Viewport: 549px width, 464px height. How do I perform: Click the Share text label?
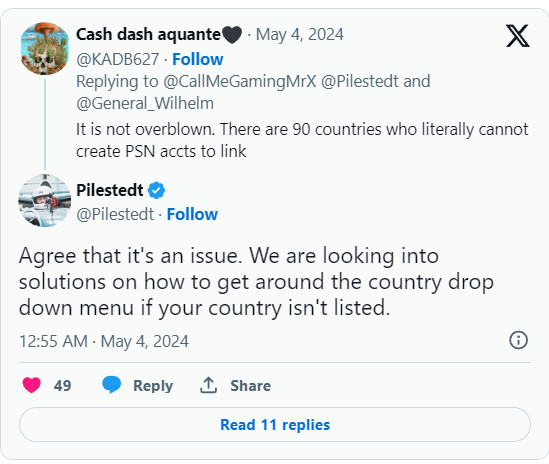(250, 386)
